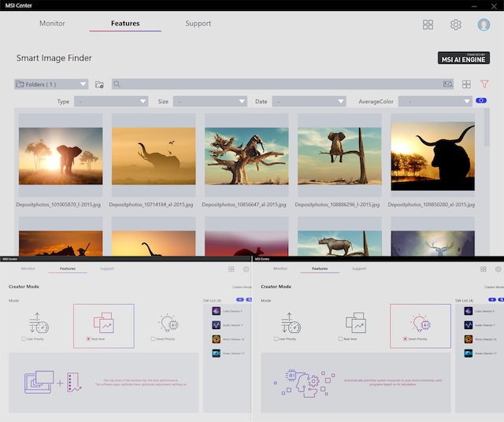Switch to grid view icon beside the filter
The image size is (504, 422).
click(x=466, y=84)
